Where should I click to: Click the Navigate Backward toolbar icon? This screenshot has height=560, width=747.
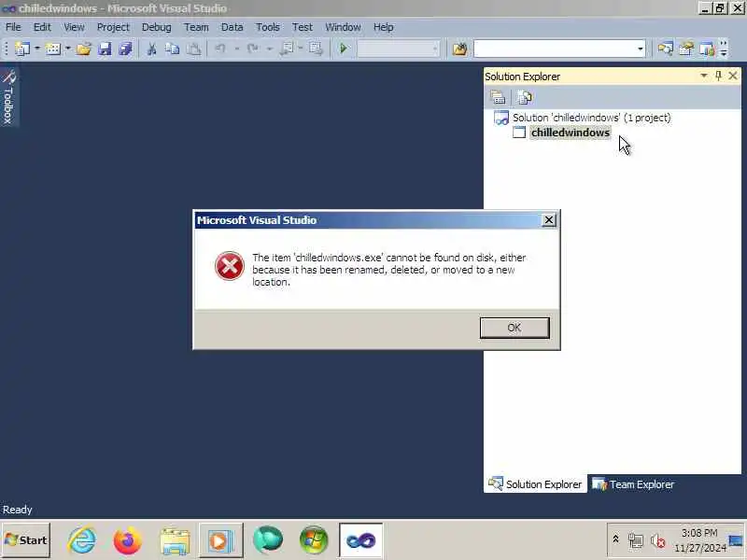point(288,49)
